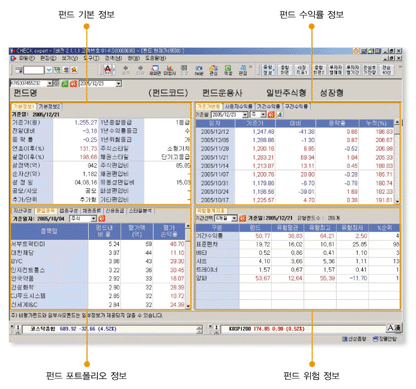416x389 pixels.
Task: Expand the date dropdown in the top query bar
Action: (x=118, y=83)
